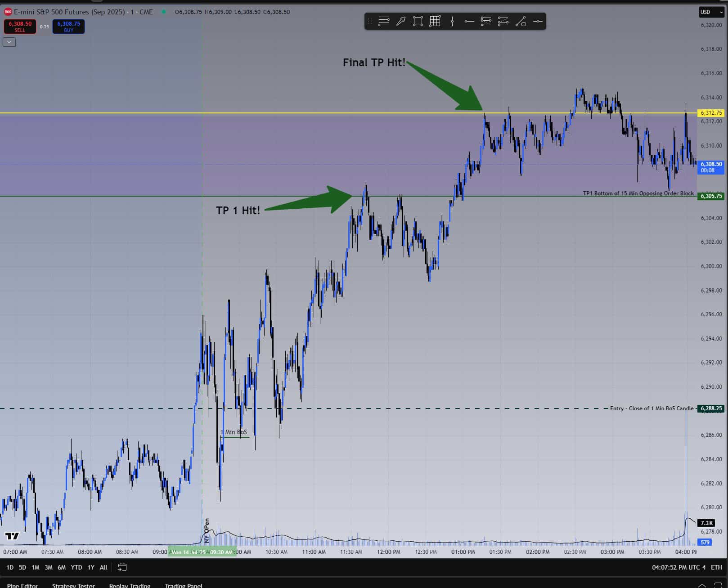
Task: Set the date range to 1M
Action: click(36, 567)
